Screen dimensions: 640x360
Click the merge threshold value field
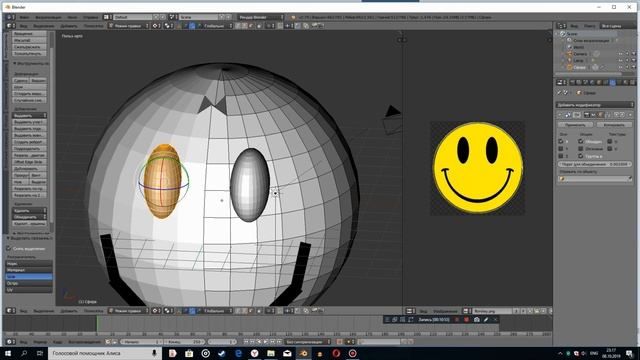[595, 164]
